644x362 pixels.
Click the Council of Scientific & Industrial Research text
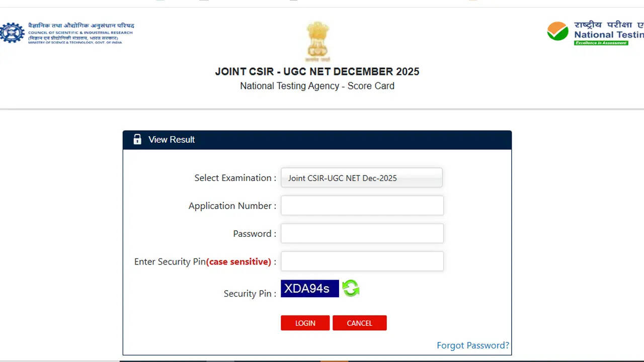click(80, 33)
